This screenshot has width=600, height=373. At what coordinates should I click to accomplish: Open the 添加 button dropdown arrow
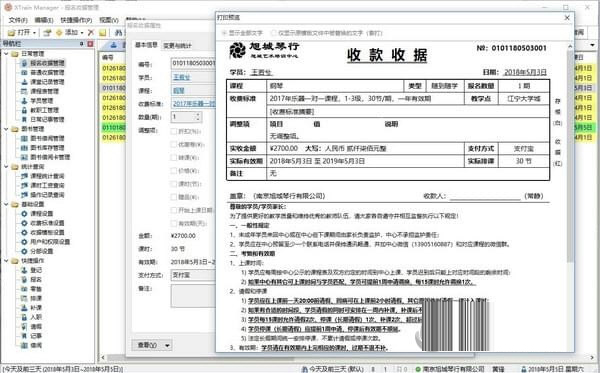(82, 33)
